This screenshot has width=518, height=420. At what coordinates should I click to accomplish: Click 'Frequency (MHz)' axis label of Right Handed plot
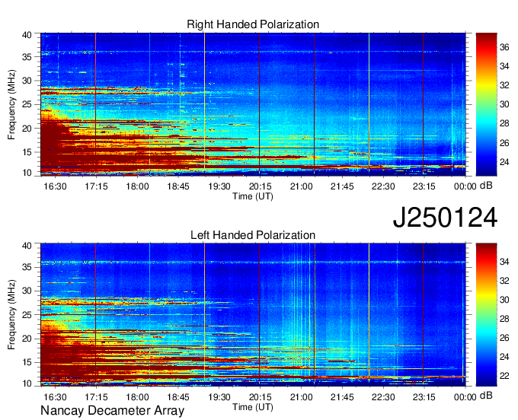11,104
